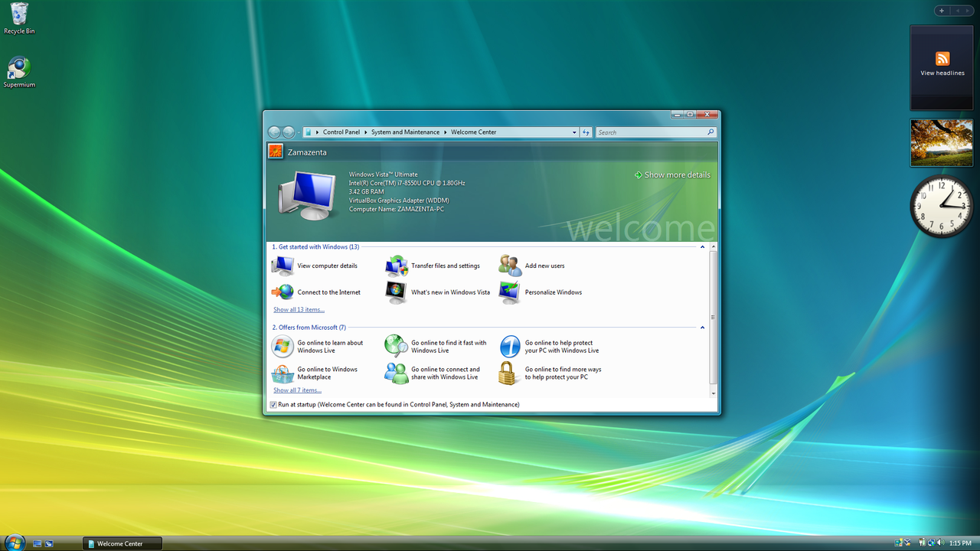Click the scrollbar up arrow
980x551 pixels.
[x=714, y=247]
